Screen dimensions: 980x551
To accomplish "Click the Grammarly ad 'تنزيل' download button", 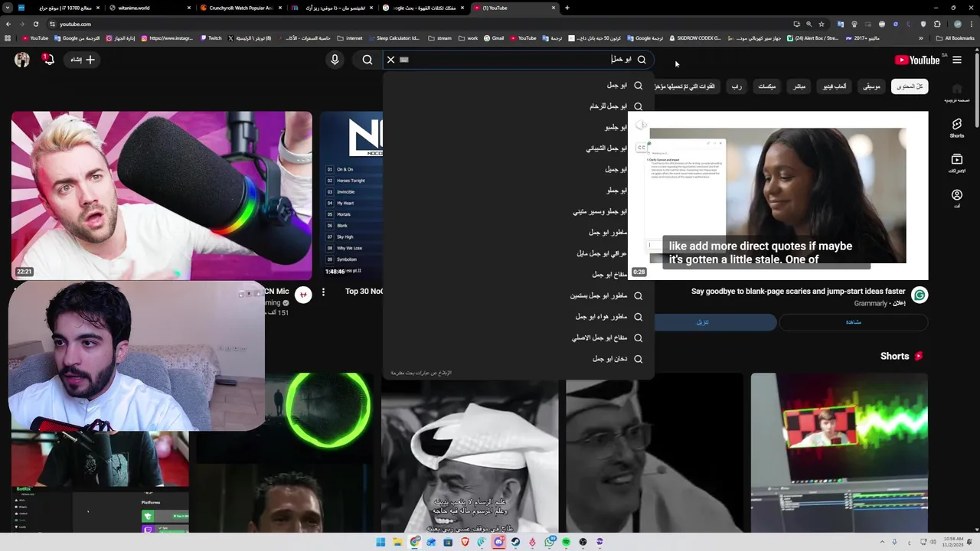I will coord(702,322).
